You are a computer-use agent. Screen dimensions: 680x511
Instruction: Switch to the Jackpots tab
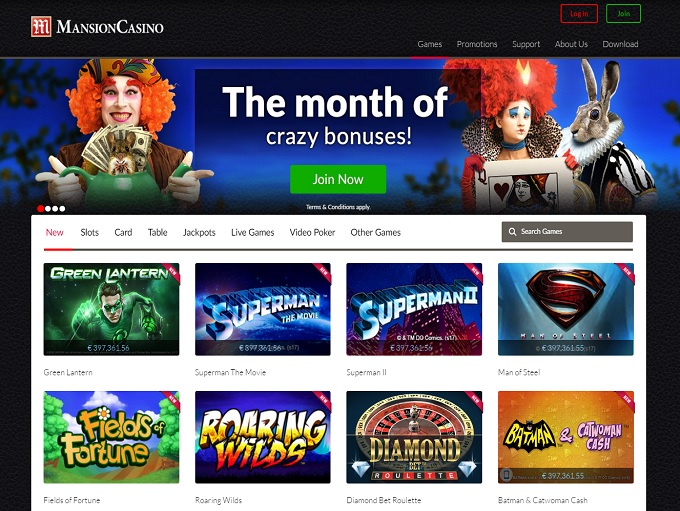[x=199, y=233]
